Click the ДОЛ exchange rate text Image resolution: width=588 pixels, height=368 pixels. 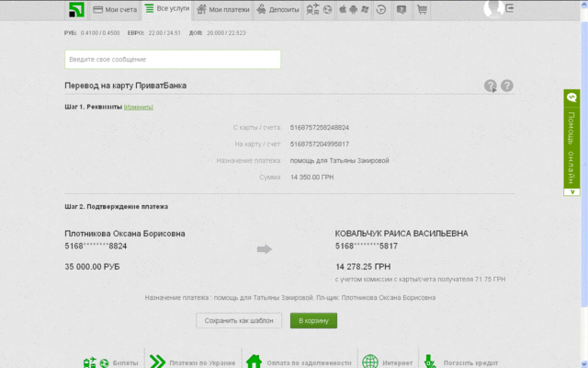(218, 33)
